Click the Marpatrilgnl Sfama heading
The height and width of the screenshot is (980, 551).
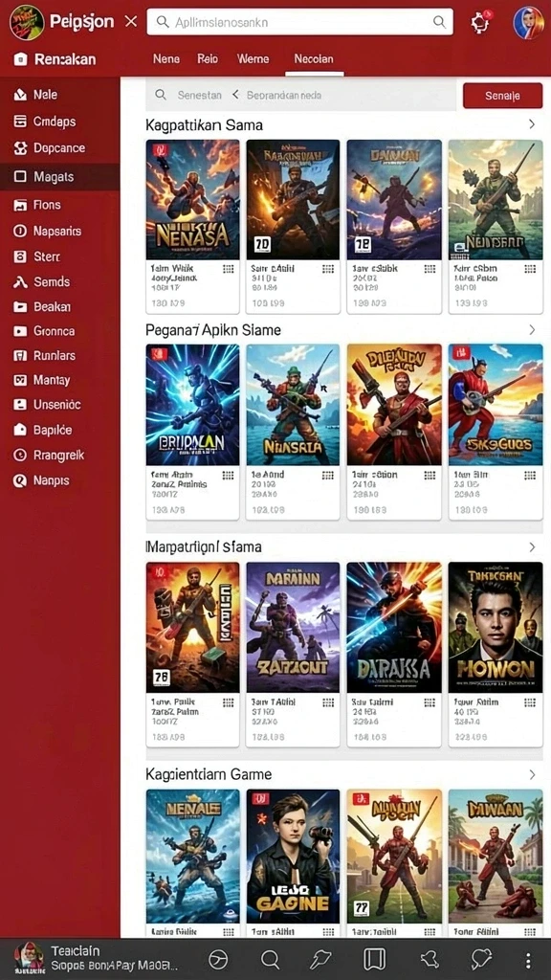(x=203, y=546)
